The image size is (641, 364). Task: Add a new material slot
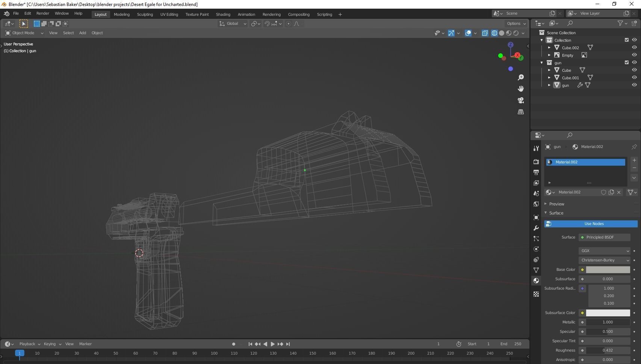(x=634, y=160)
